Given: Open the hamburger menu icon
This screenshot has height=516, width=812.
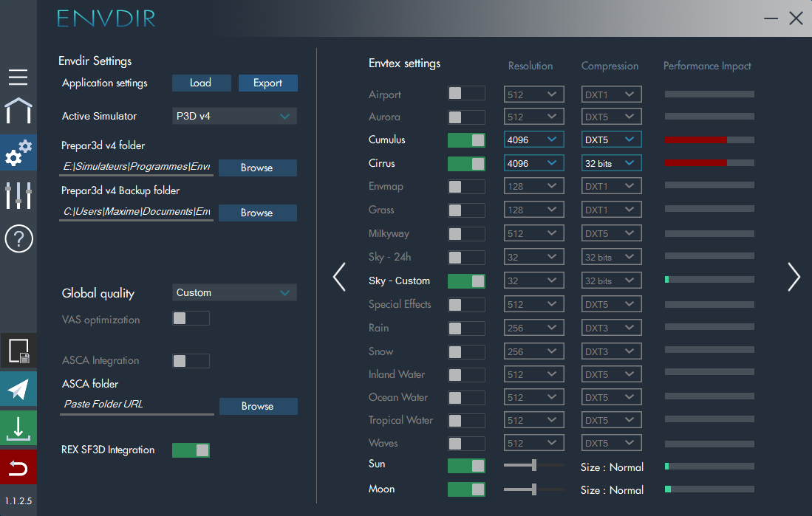Looking at the screenshot, I should [18, 77].
